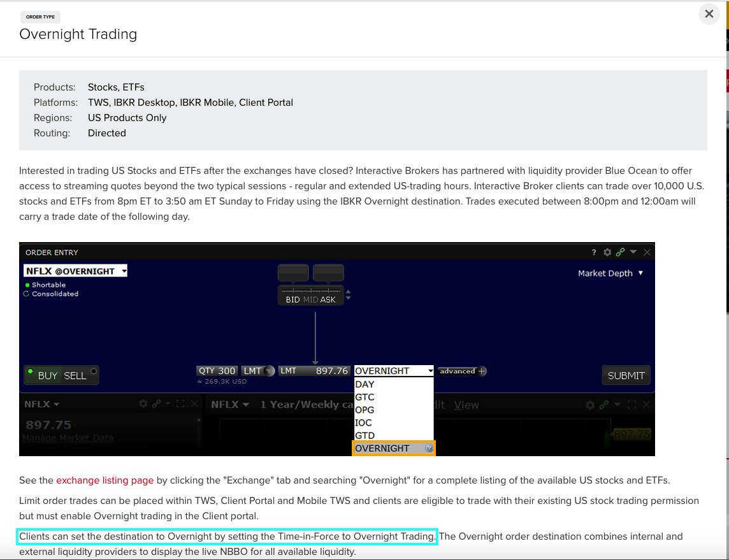Click BID on the price slider
The height and width of the screenshot is (560, 729).
(292, 300)
